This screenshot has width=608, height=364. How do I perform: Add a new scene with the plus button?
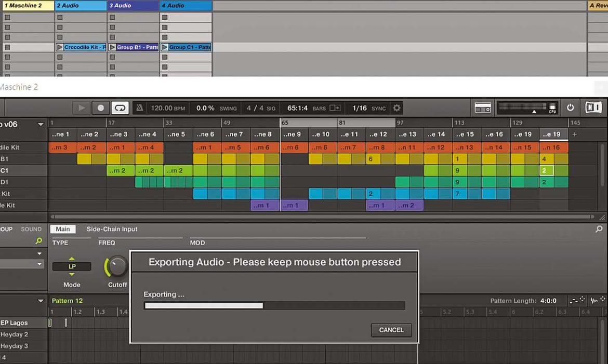(575, 134)
